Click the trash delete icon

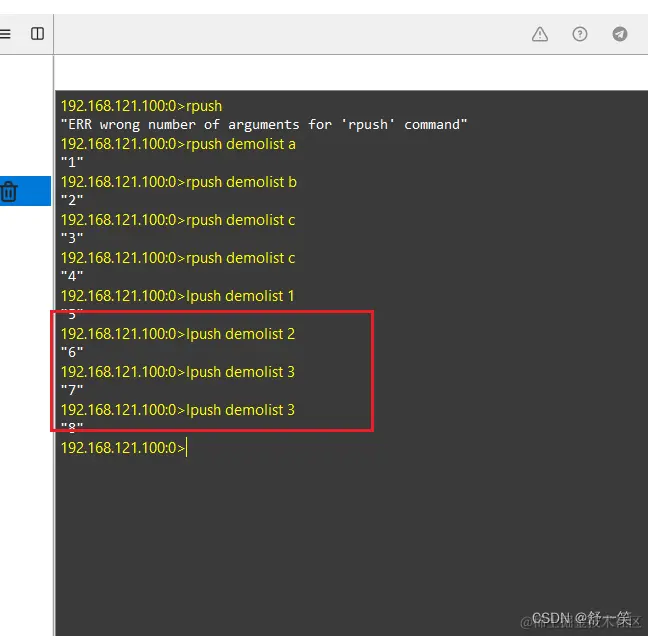click(x=9, y=192)
